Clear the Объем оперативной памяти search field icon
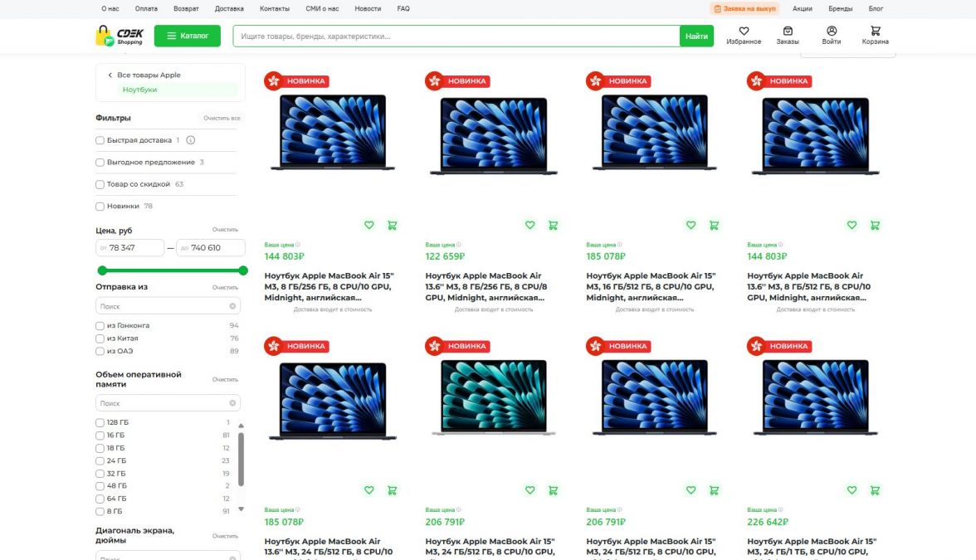Viewport: 976px width, 560px height. pyautogui.click(x=232, y=403)
